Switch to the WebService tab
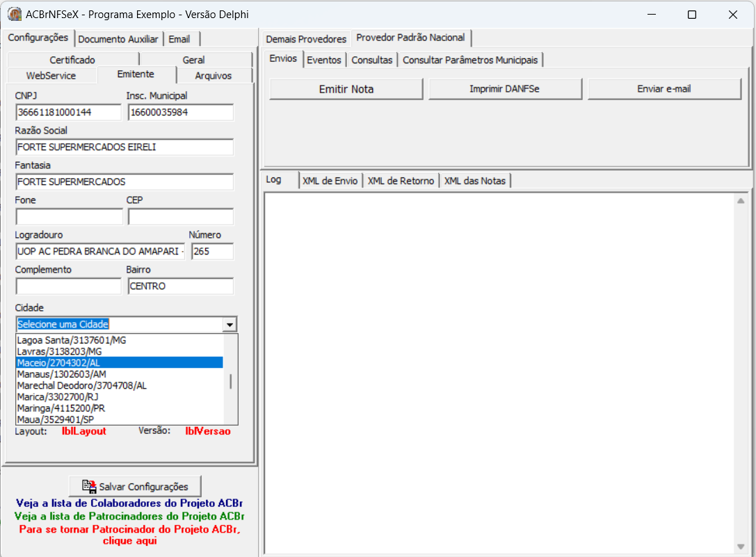 (x=51, y=76)
